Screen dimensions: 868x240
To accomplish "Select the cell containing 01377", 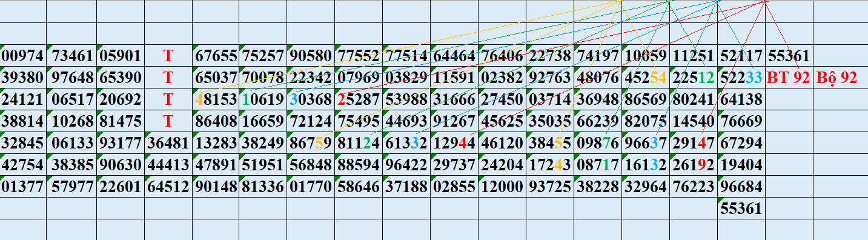I will tap(23, 186).
